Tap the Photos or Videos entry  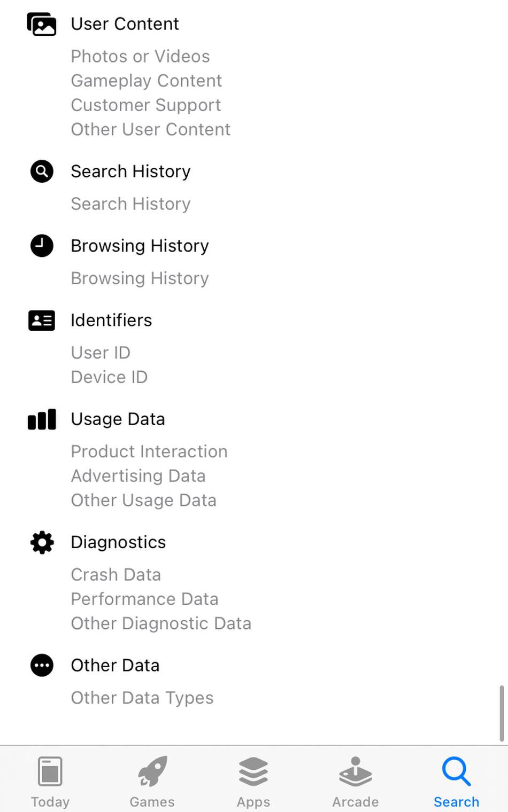click(x=140, y=57)
